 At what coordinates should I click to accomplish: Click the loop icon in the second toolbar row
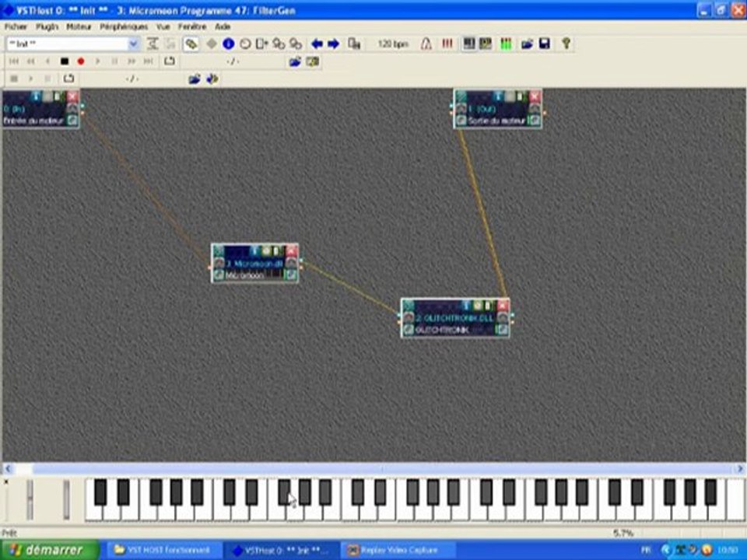(x=170, y=61)
